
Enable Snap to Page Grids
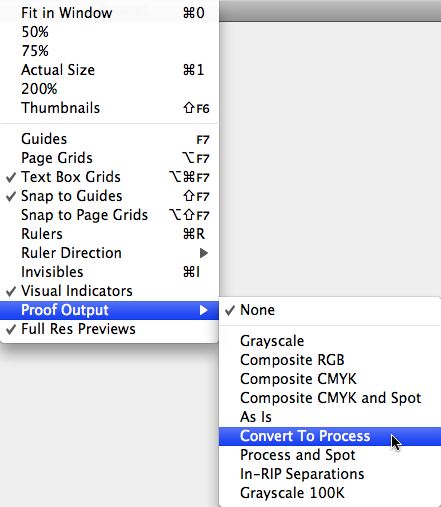(x=109, y=215)
